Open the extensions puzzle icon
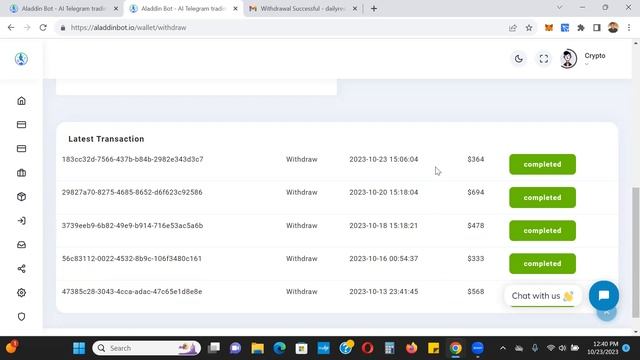 coord(581,27)
